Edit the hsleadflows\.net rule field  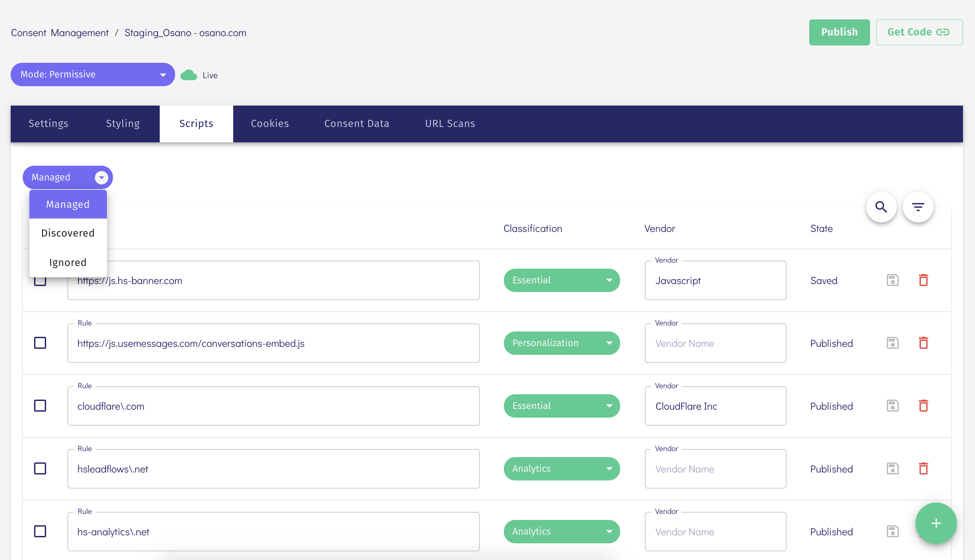click(x=273, y=468)
